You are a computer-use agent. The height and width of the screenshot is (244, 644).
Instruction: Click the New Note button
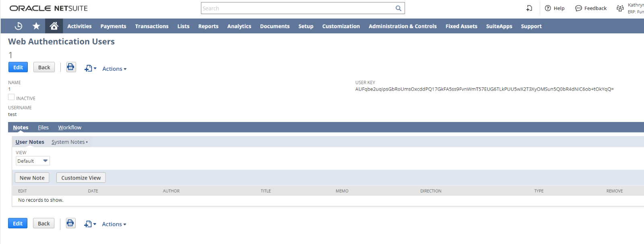pyautogui.click(x=32, y=178)
